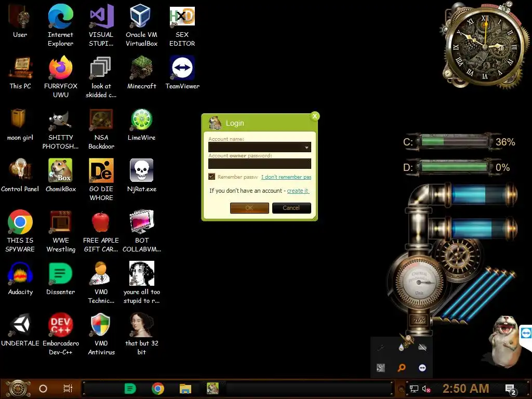
Task: Open the UNDERTALE Unity icon
Action: click(x=20, y=330)
